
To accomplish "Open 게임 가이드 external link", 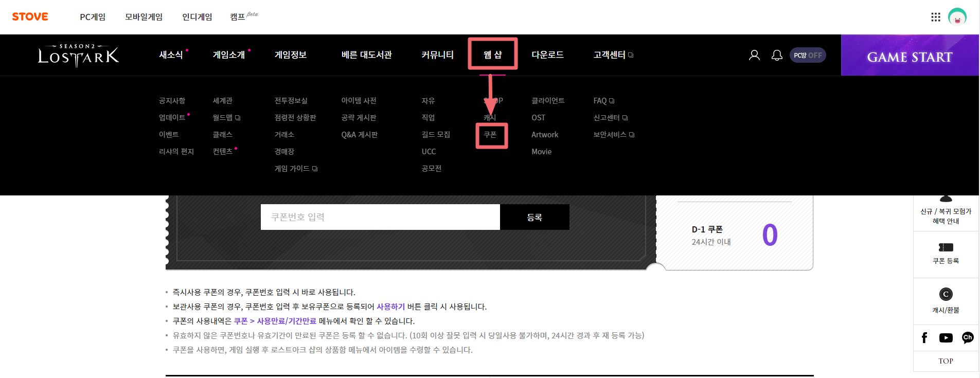I will click(296, 169).
